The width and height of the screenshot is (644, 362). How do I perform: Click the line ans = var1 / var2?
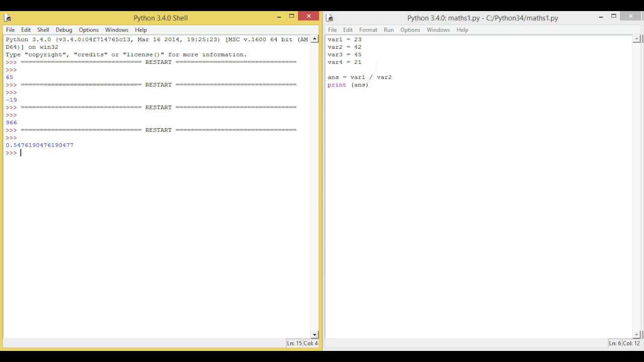click(x=360, y=77)
